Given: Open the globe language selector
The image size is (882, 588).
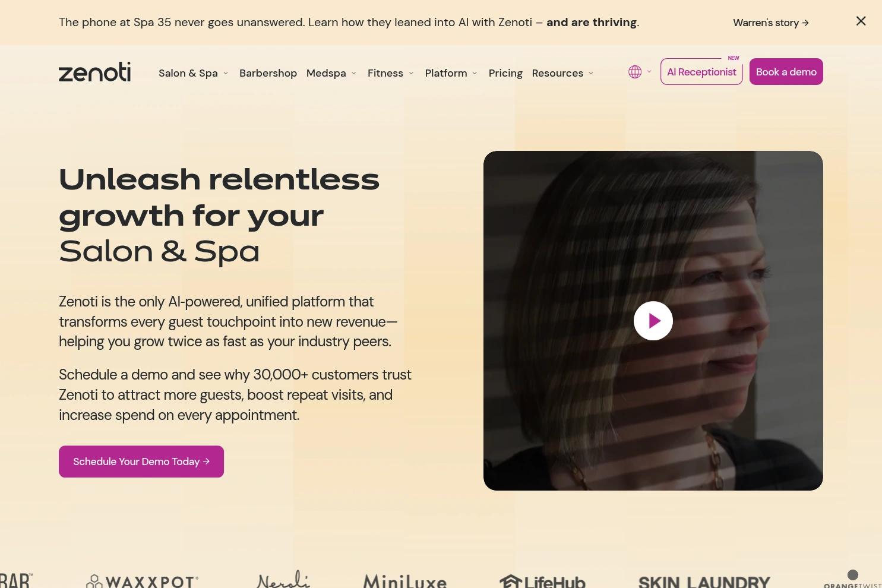Looking at the screenshot, I should coord(640,72).
